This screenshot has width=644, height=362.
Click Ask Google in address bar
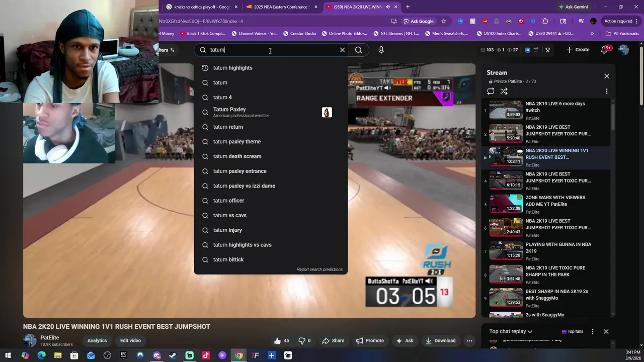coord(418,21)
